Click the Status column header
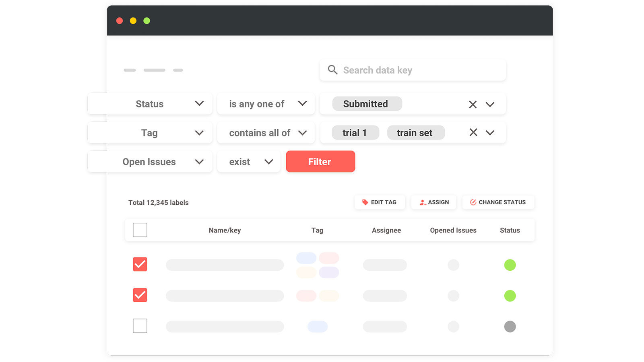Viewport: 644px width, 362px height. pyautogui.click(x=510, y=230)
